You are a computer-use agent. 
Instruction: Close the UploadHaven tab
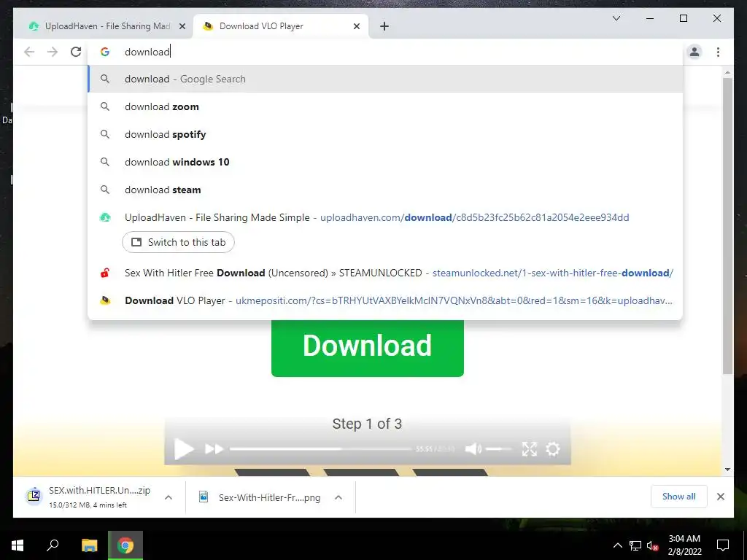tap(182, 27)
